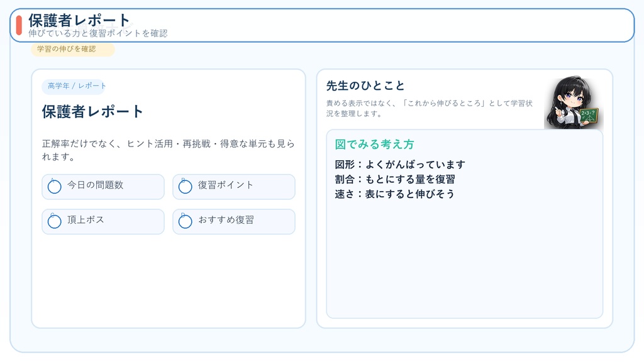644x362 pixels.
Task: Click the circle icon beside 今日の問題数
Action: point(55,187)
